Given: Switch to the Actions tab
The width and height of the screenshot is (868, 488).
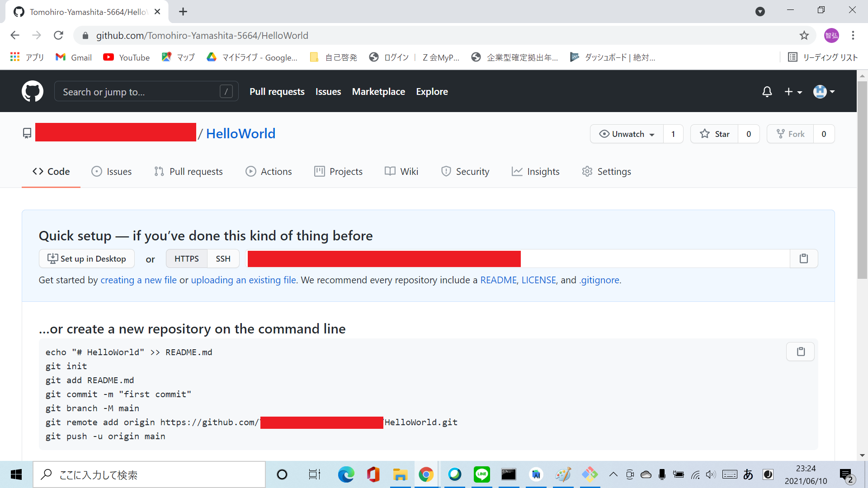Looking at the screenshot, I should 269,171.
